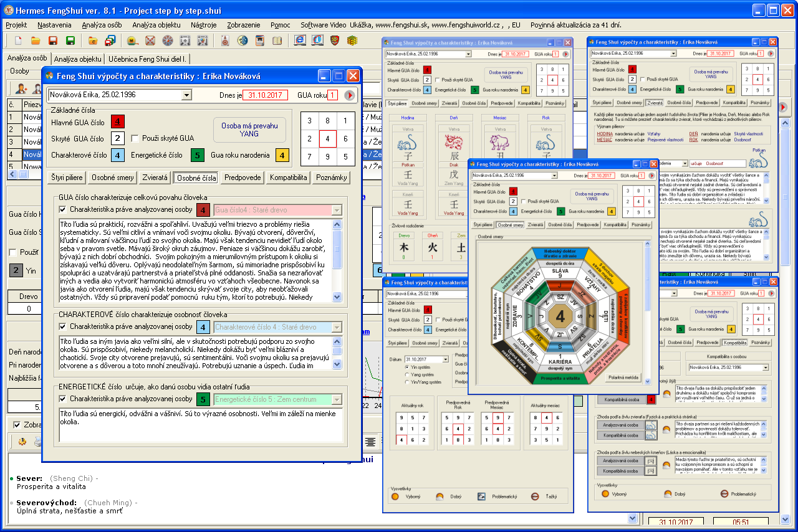Click the red compass tower toolbar icon
The width and height of the screenshot is (798, 532).
(225, 40)
